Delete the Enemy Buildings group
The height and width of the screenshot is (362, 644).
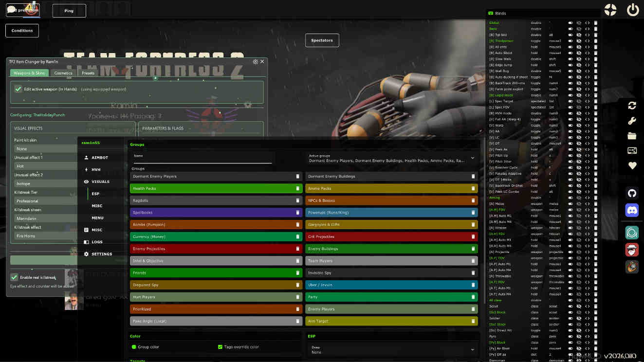pos(473,249)
